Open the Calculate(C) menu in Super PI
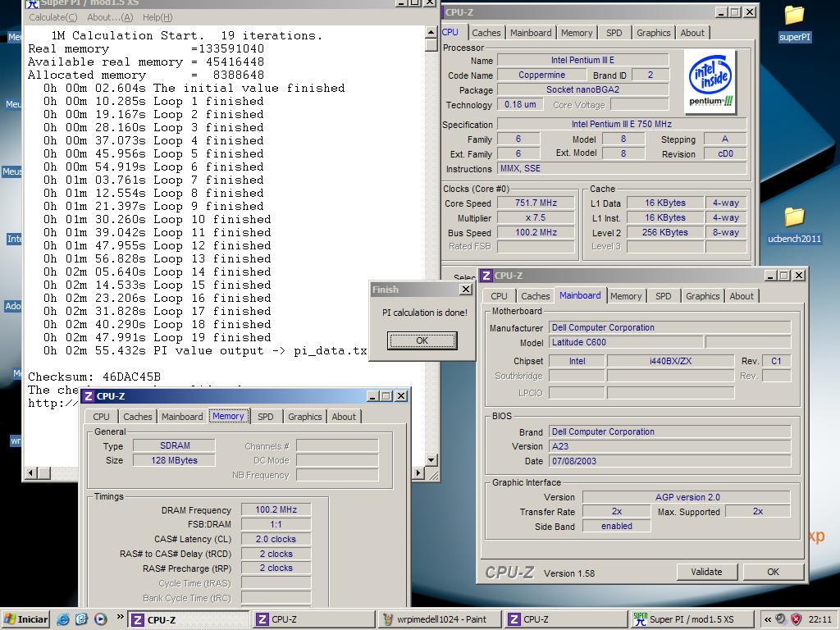 [x=53, y=17]
